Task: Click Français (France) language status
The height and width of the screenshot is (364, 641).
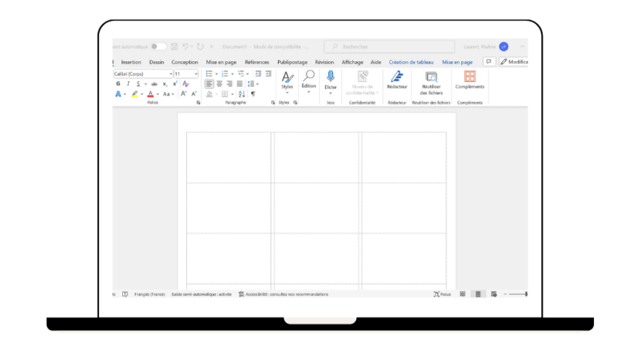Action: coord(150,294)
